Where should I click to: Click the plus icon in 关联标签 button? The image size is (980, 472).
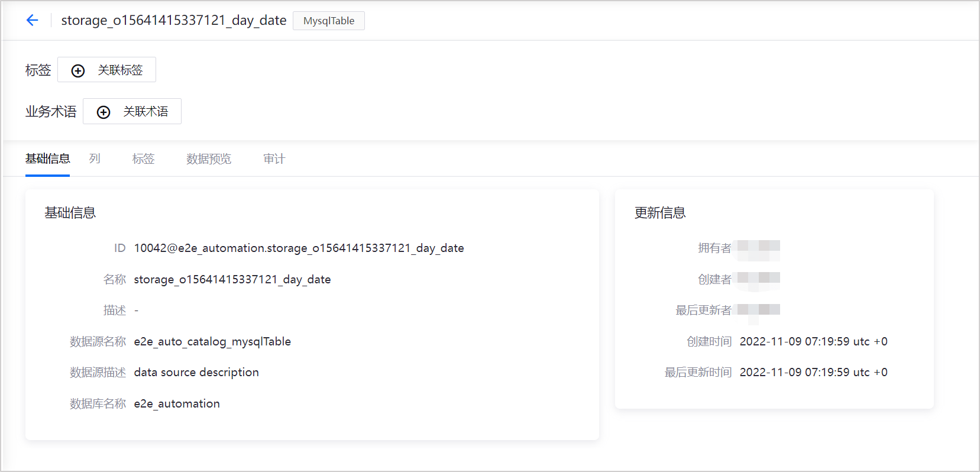[x=78, y=71]
